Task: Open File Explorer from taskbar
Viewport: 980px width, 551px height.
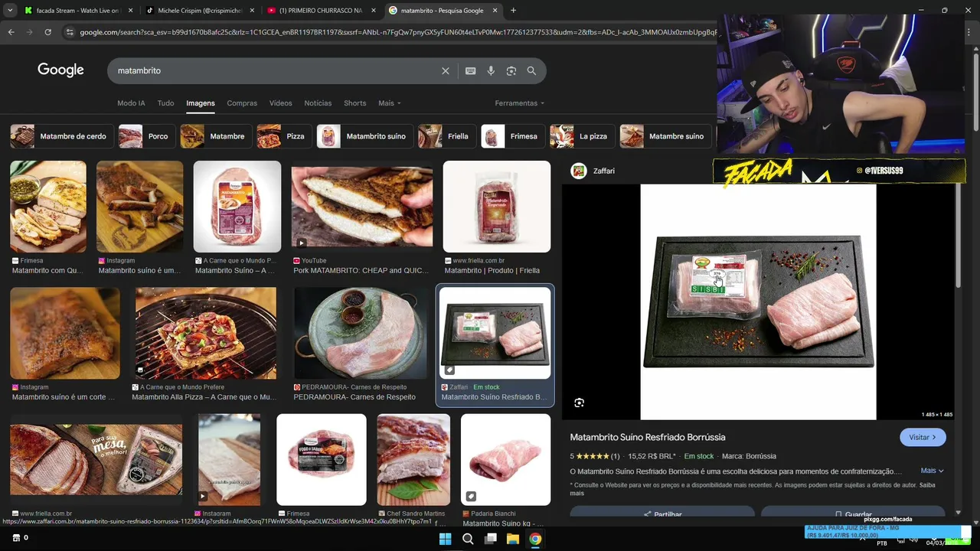Action: [x=513, y=539]
